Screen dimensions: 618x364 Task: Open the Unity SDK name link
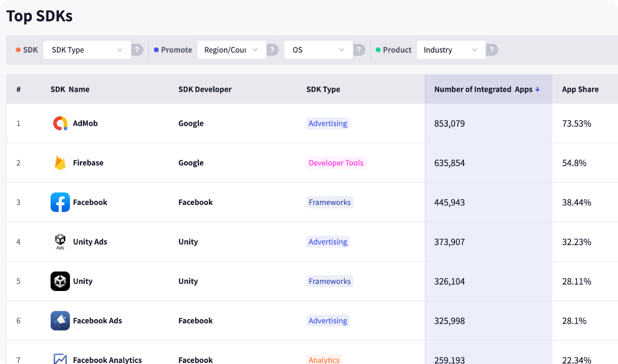[83, 281]
